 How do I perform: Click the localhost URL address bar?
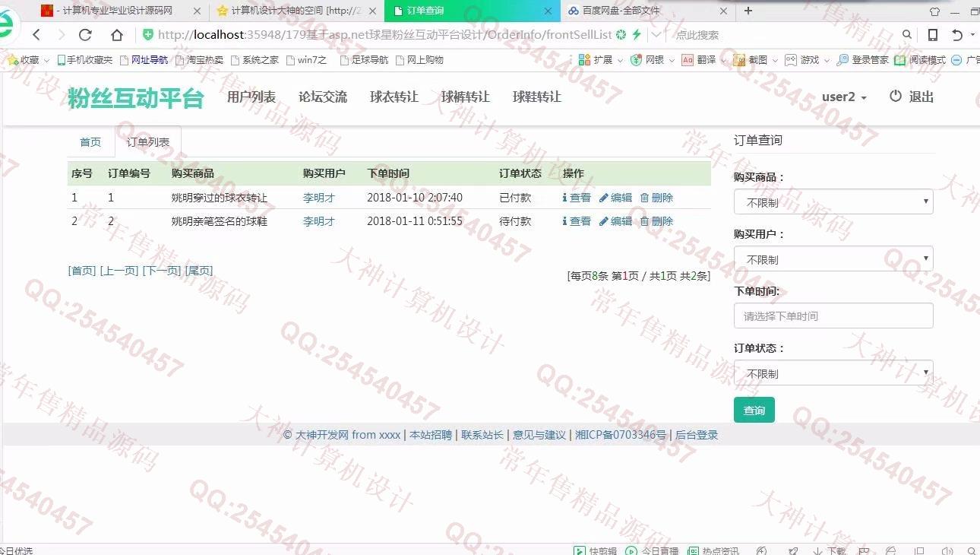click(x=384, y=35)
